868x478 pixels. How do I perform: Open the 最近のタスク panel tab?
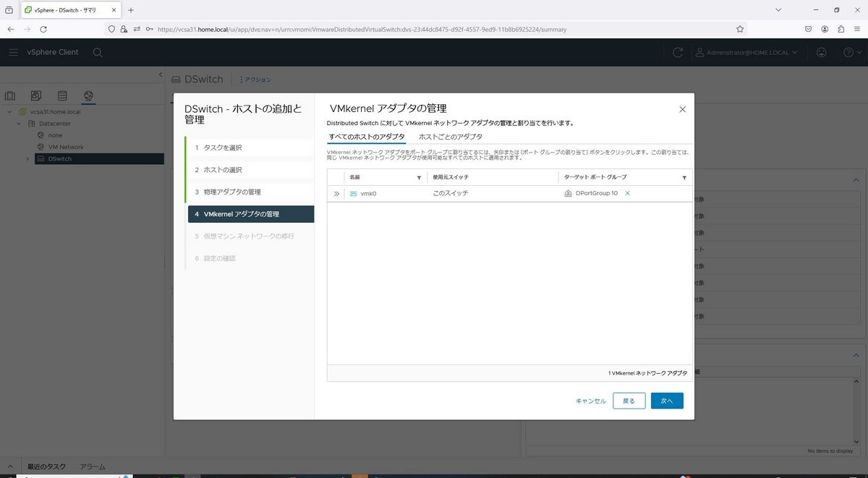pyautogui.click(x=46, y=467)
